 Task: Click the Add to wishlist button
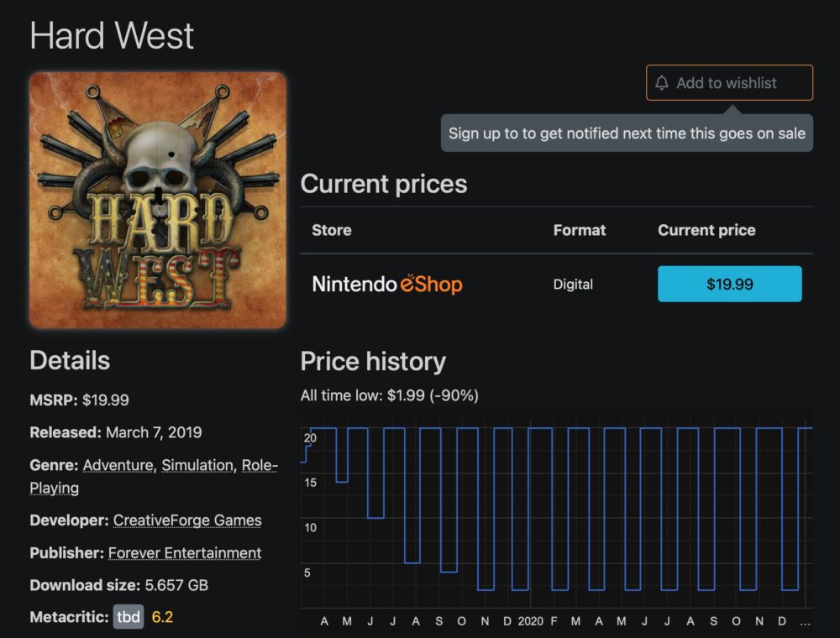pyautogui.click(x=729, y=83)
